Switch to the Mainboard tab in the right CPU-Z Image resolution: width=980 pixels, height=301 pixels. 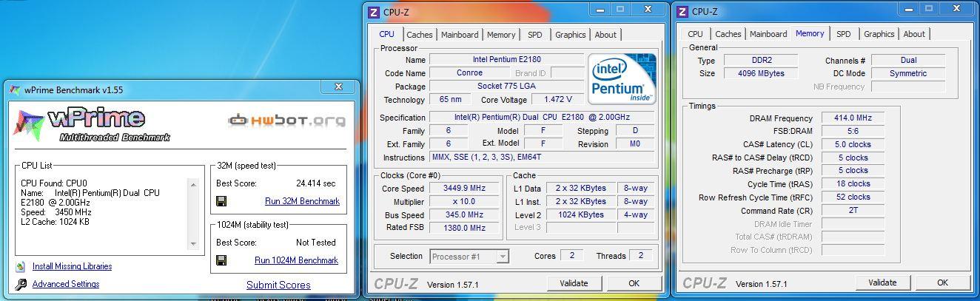pyautogui.click(x=768, y=34)
